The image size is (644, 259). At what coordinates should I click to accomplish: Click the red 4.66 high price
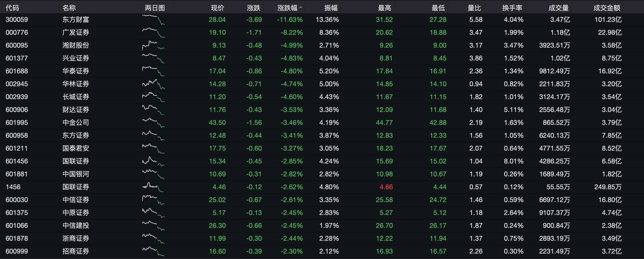pos(386,187)
